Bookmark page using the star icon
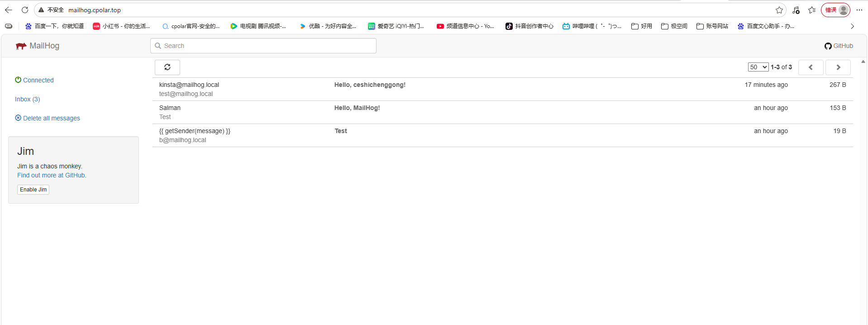 pos(779,10)
